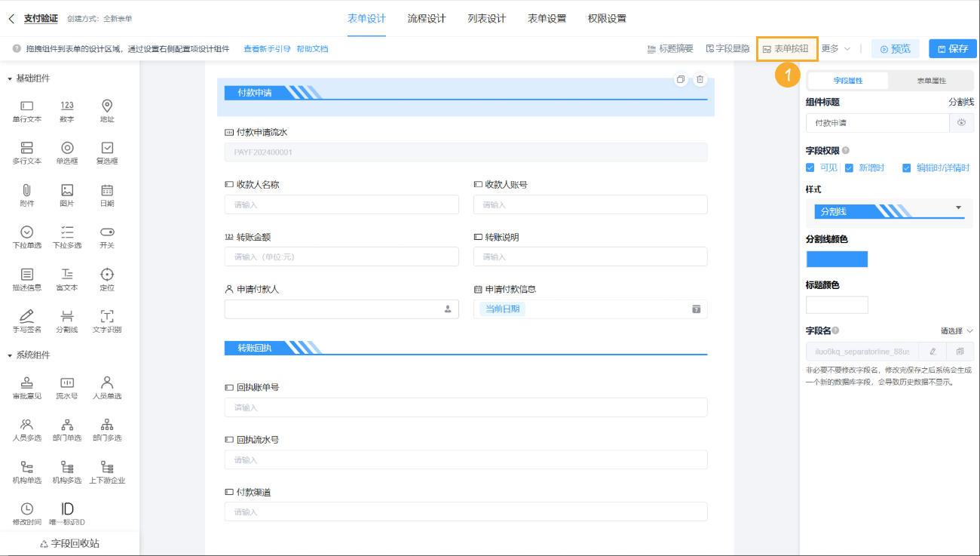
Task: Delete the 付款申请 section using trash icon
Action: point(699,78)
